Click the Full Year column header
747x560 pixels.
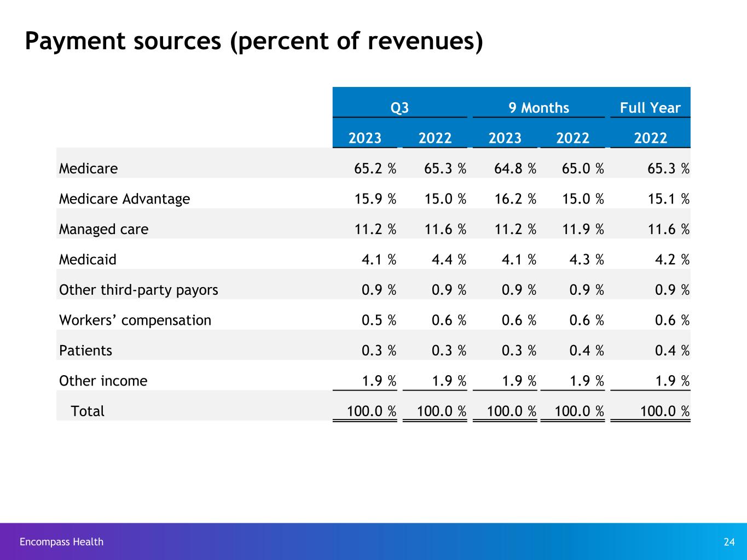point(650,108)
